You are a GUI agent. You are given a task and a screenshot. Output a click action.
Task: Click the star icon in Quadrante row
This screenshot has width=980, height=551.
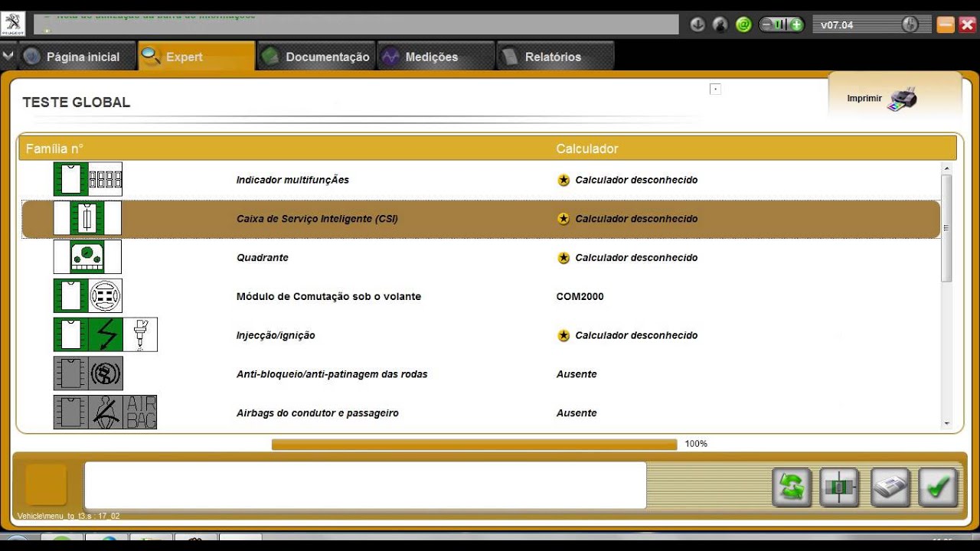pyautogui.click(x=563, y=258)
